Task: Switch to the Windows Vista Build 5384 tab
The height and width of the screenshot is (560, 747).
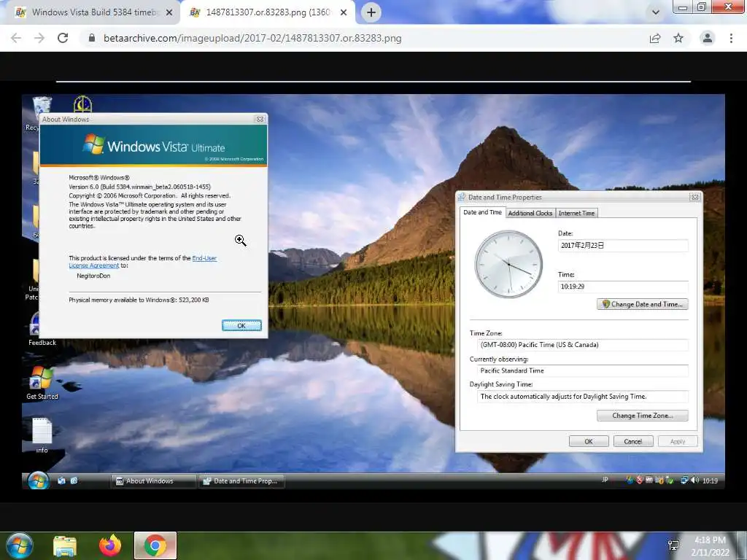Action: [90, 12]
